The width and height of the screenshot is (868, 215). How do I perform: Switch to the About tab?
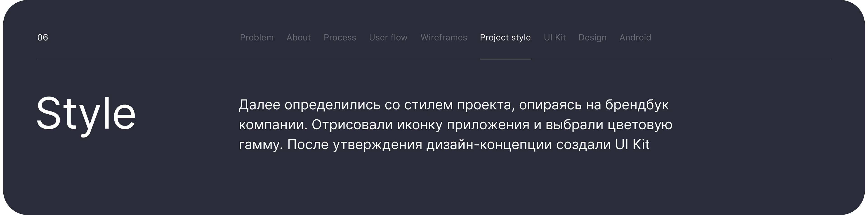(298, 37)
